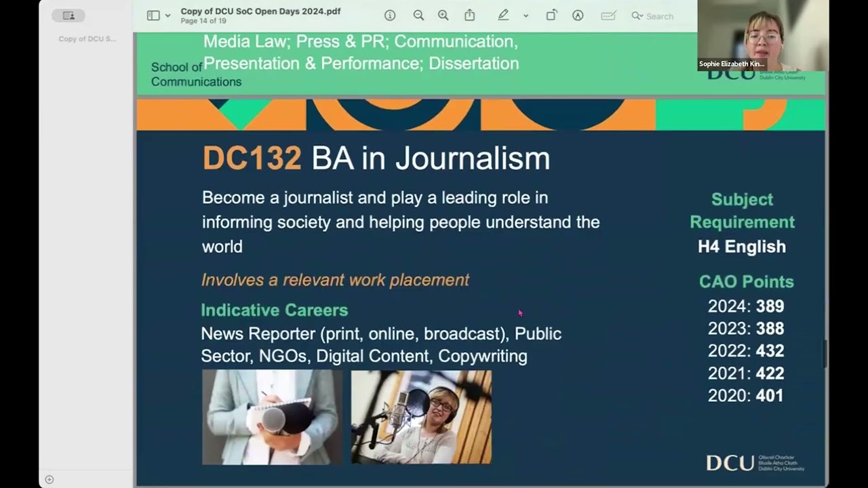
Task: Click the '2022: 432' points row
Action: (746, 351)
